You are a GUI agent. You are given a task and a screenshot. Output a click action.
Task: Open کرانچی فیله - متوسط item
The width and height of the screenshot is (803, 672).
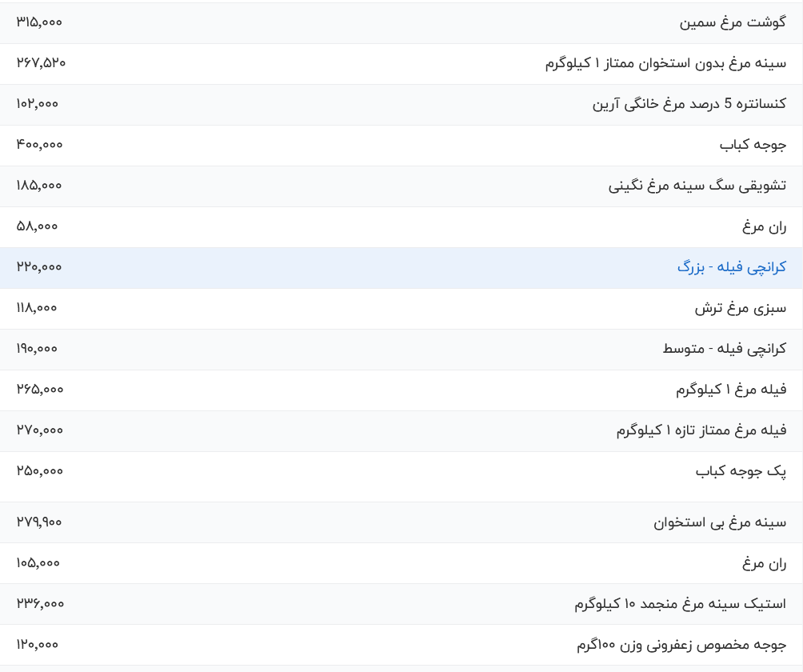(x=724, y=349)
